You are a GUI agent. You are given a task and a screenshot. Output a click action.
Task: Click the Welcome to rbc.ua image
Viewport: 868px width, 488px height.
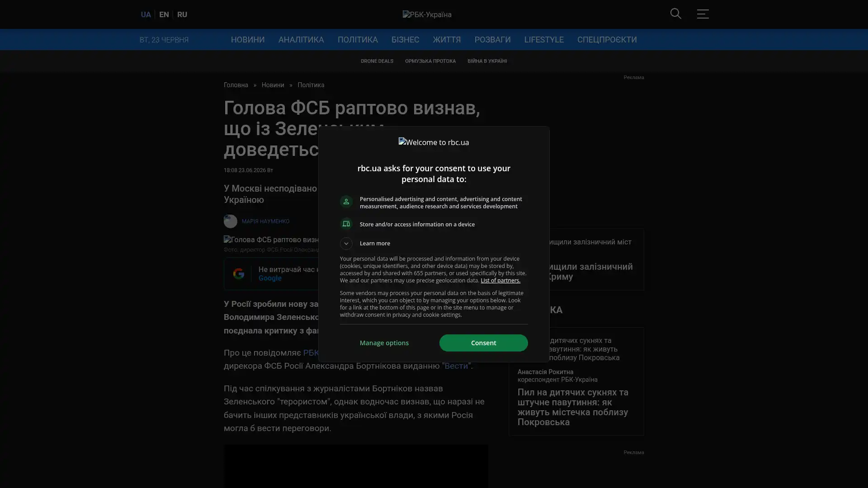point(434,142)
